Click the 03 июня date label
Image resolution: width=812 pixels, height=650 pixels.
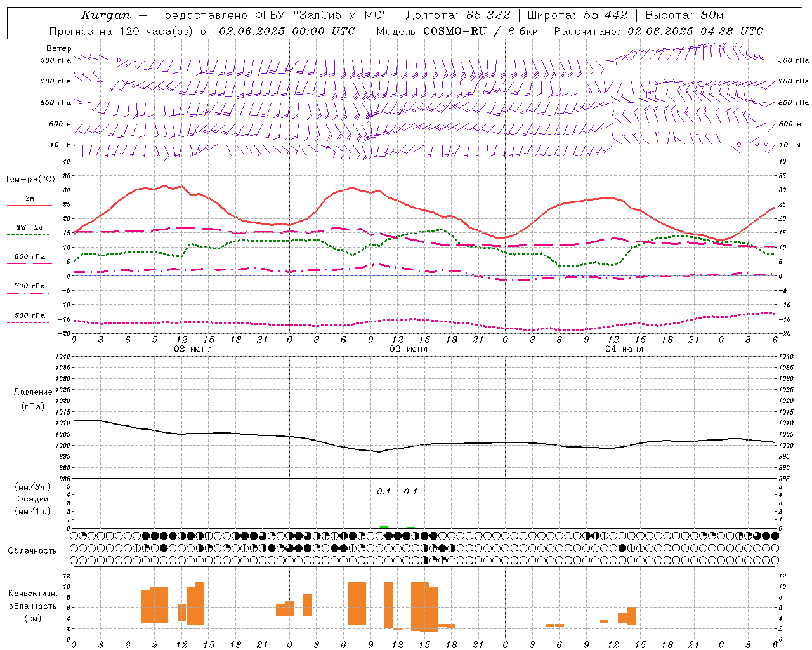(409, 348)
